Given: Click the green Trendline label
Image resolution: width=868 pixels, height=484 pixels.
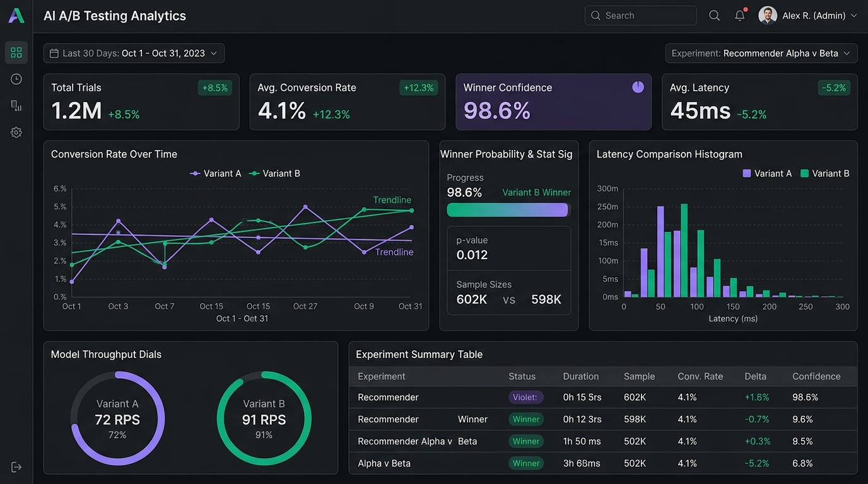Looking at the screenshot, I should (x=392, y=200).
